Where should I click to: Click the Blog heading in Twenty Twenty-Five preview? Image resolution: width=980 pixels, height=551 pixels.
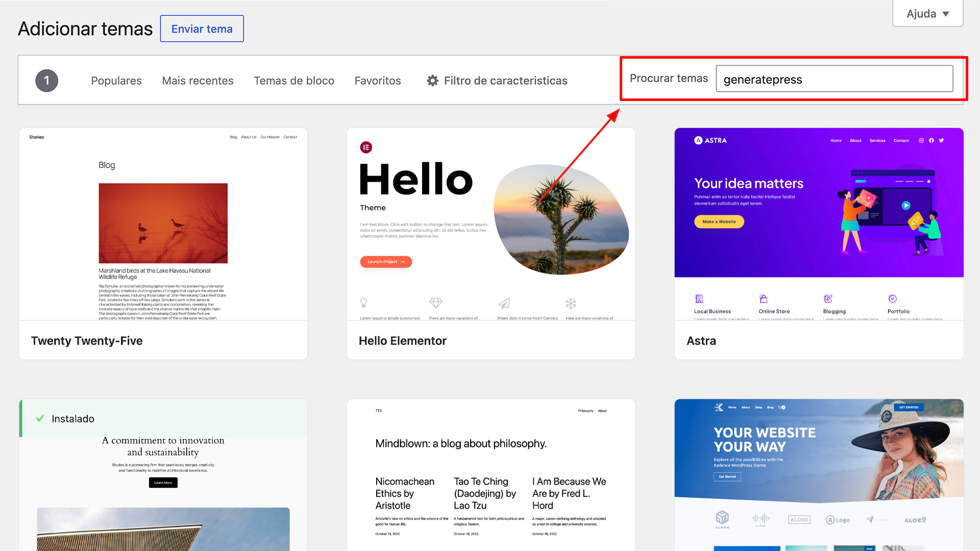click(x=107, y=165)
